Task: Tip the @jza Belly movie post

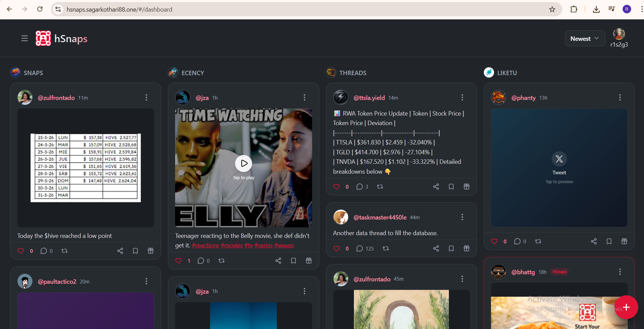Action: click(308, 260)
